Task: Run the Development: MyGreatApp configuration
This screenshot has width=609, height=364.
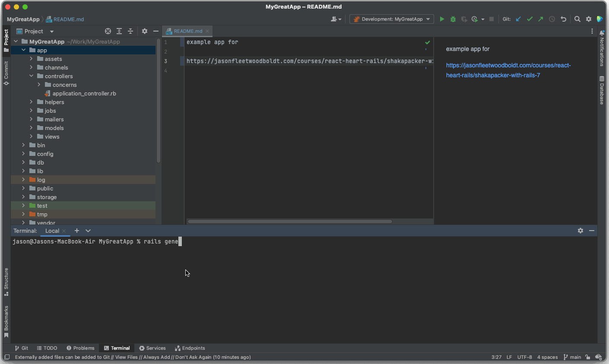Action: (x=441, y=19)
